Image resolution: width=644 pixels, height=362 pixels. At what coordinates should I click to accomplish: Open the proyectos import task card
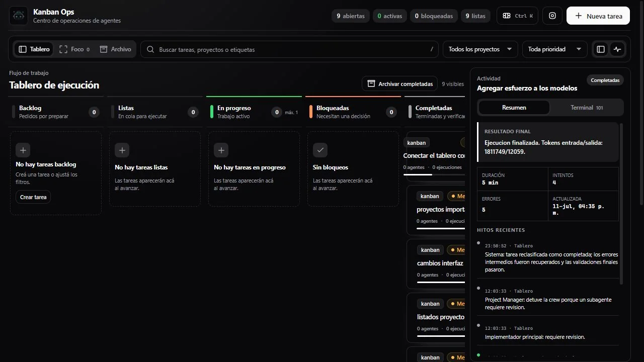[x=436, y=210]
